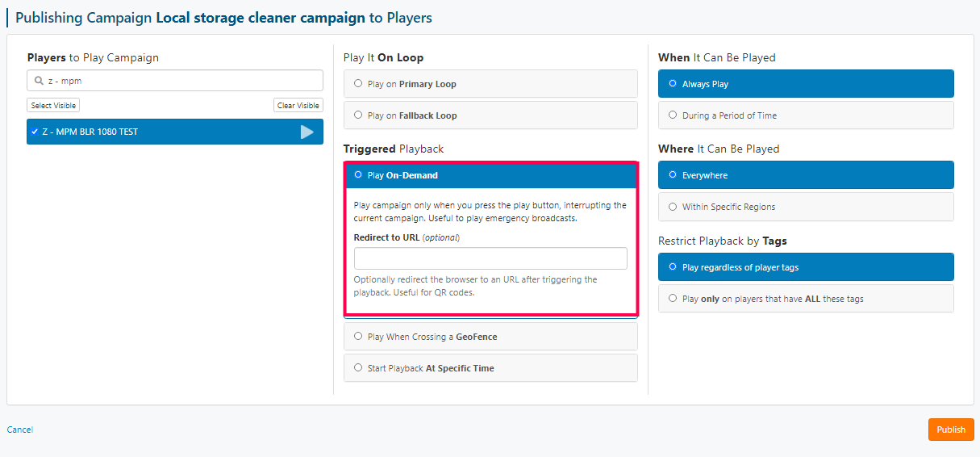Select Play on Primary Loop option

(490, 84)
